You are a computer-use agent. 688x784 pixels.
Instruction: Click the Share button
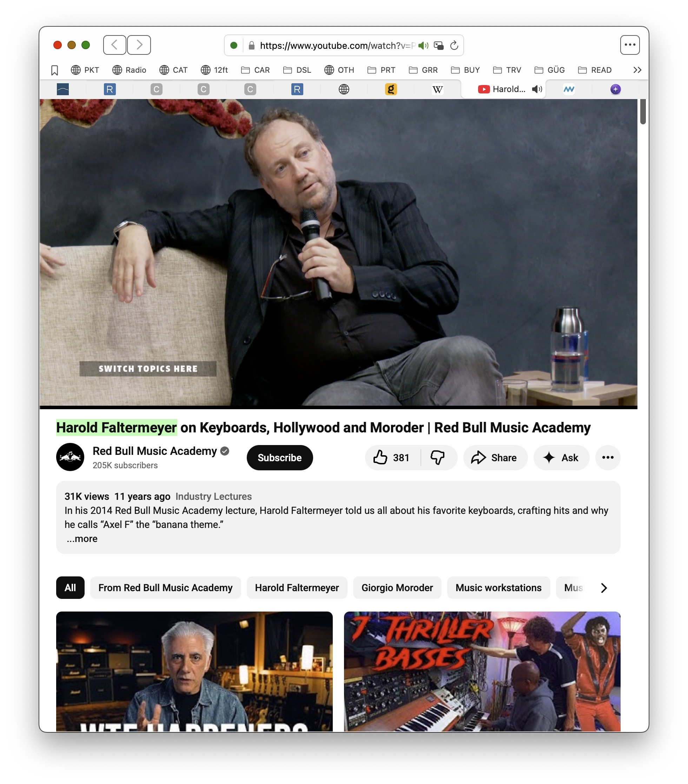[x=495, y=458]
